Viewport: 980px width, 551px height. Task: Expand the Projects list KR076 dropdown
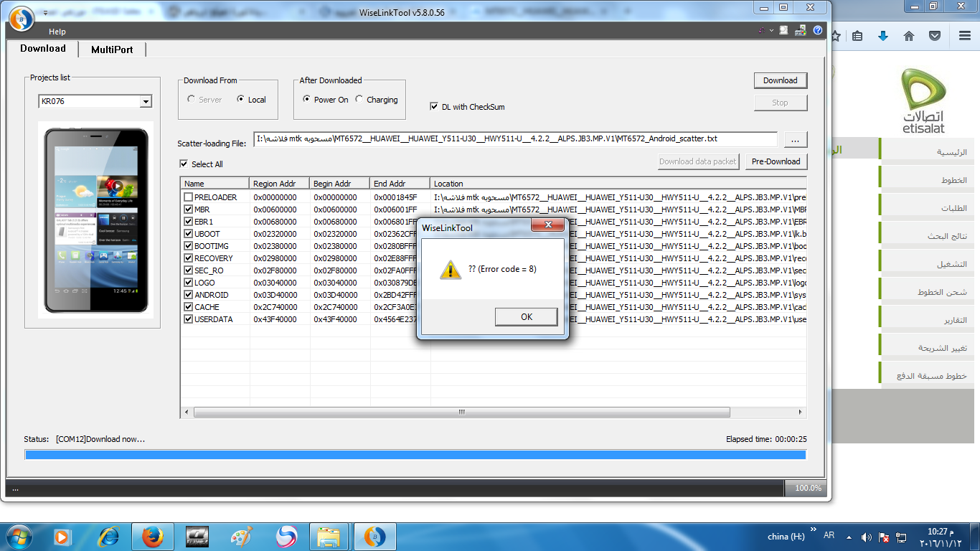(146, 101)
